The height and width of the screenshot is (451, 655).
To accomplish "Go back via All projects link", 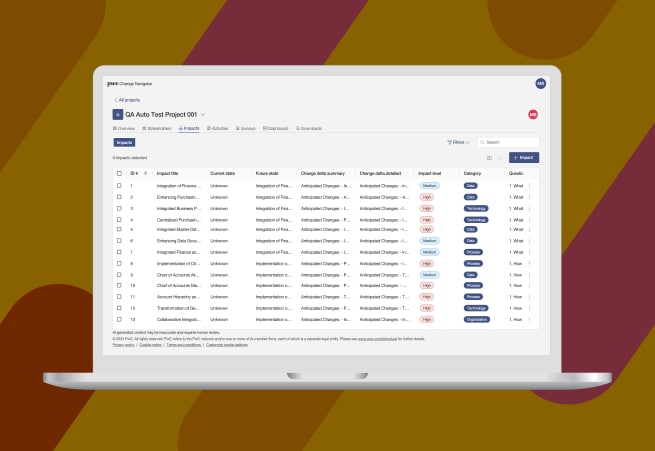I will pyautogui.click(x=127, y=100).
